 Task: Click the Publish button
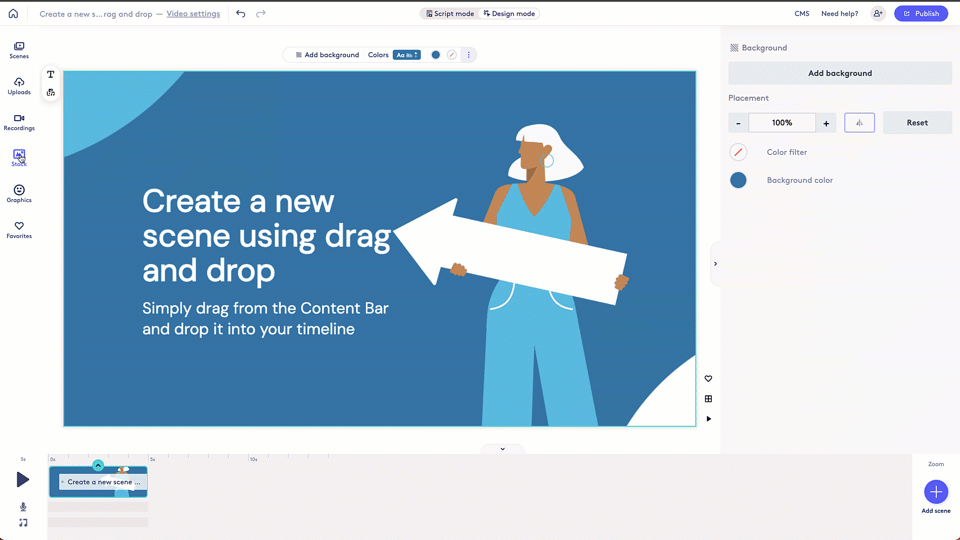(920, 14)
